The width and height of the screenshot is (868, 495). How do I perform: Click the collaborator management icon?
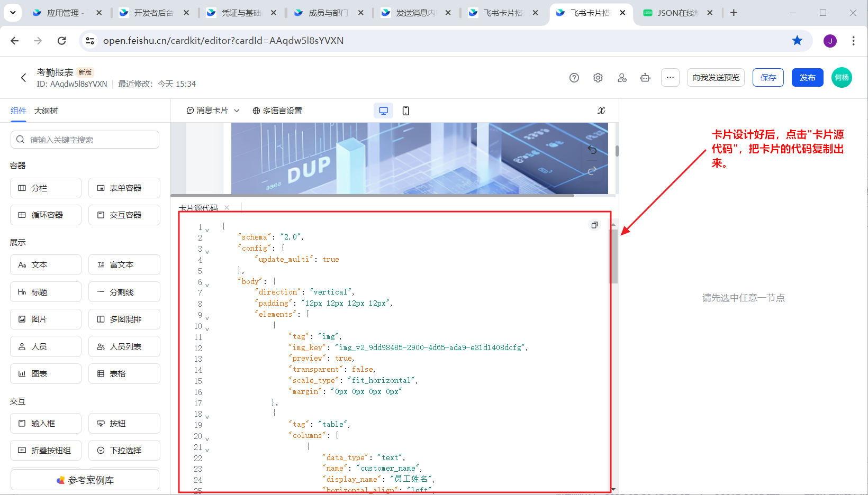622,78
